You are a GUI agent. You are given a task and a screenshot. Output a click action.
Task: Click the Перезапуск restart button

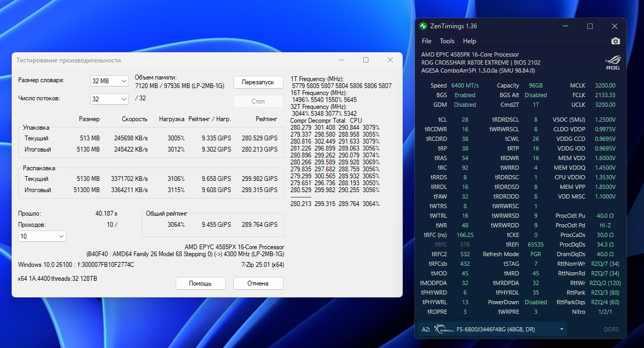258,82
